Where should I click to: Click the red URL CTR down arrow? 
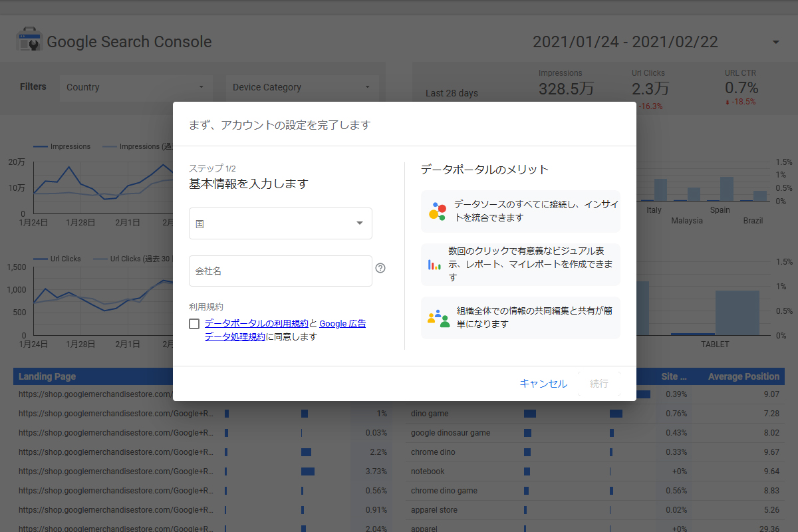click(728, 102)
